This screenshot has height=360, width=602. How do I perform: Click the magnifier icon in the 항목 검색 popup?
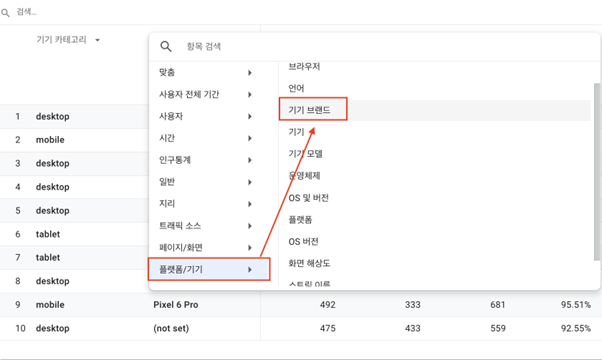point(166,46)
